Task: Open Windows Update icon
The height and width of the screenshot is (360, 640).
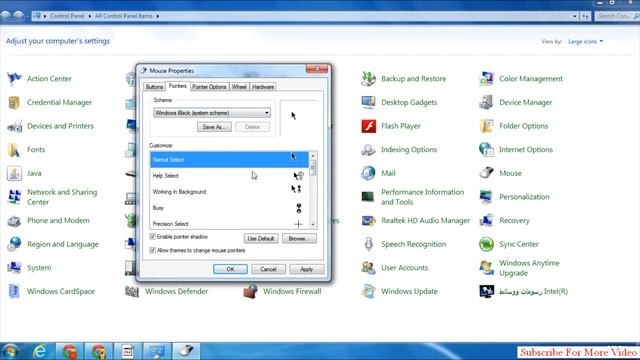Action: click(368, 291)
